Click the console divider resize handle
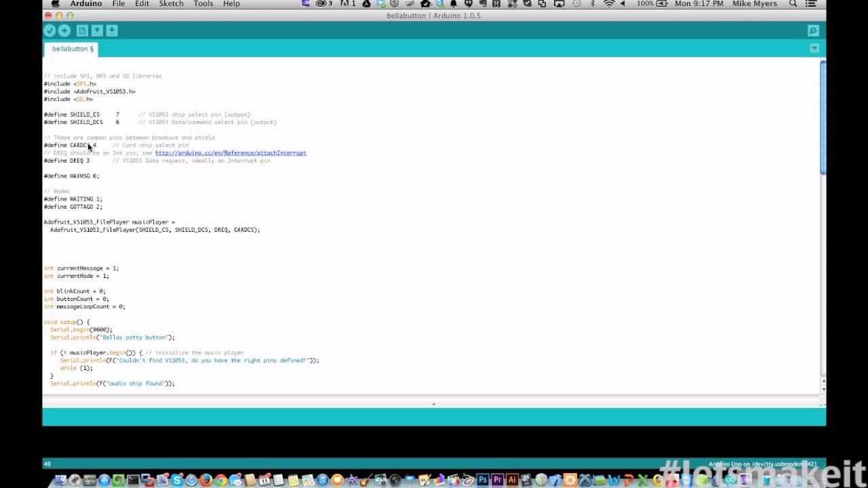 (x=434, y=404)
